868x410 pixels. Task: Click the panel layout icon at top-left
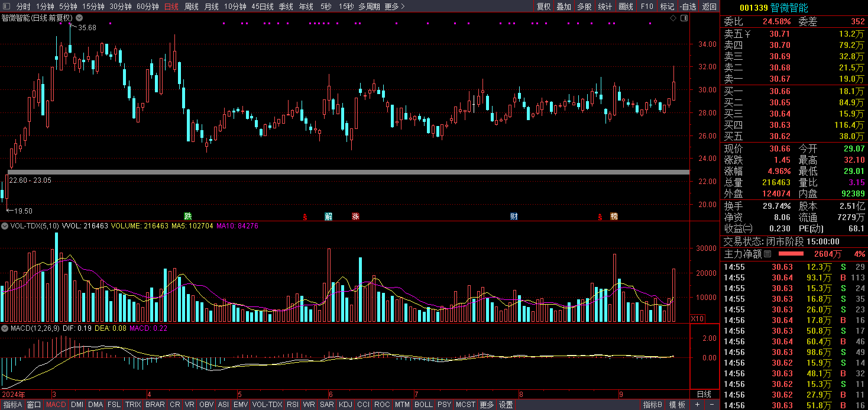click(x=7, y=7)
